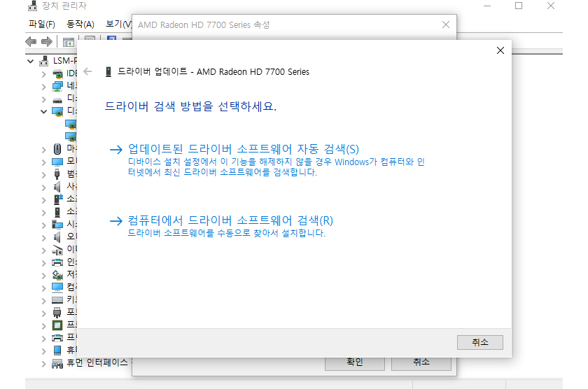The width and height of the screenshot is (588, 389).
Task: Select the IDE controller category icon
Action: [x=57, y=74]
